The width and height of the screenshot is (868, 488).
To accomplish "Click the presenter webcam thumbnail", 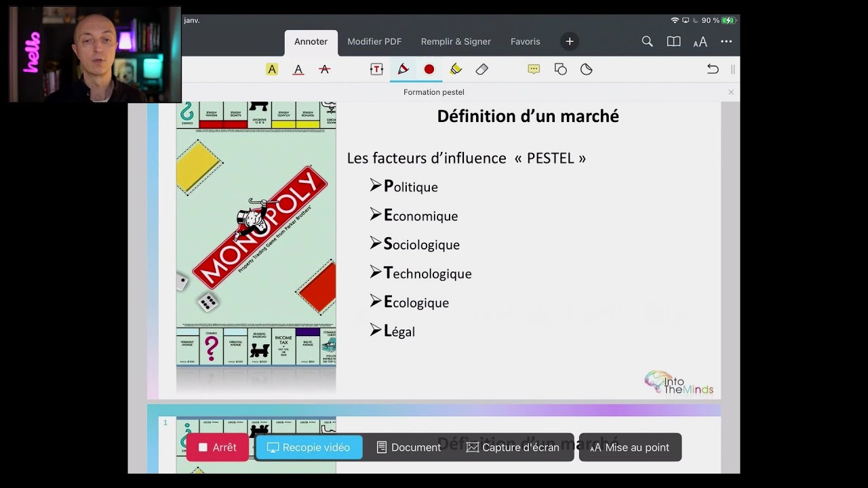I will point(95,54).
